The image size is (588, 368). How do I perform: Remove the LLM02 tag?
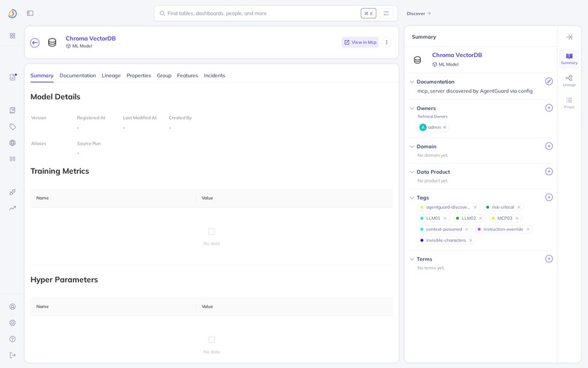pyautogui.click(x=481, y=218)
